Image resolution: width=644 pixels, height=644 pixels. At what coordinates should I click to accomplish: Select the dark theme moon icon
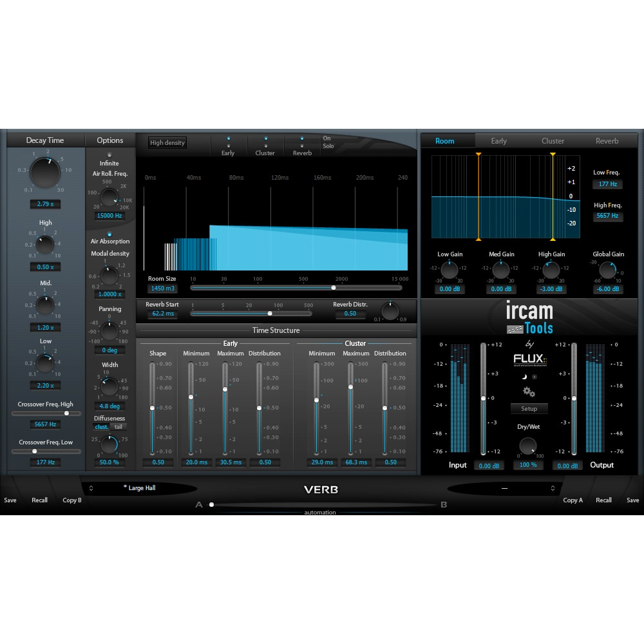tap(524, 378)
